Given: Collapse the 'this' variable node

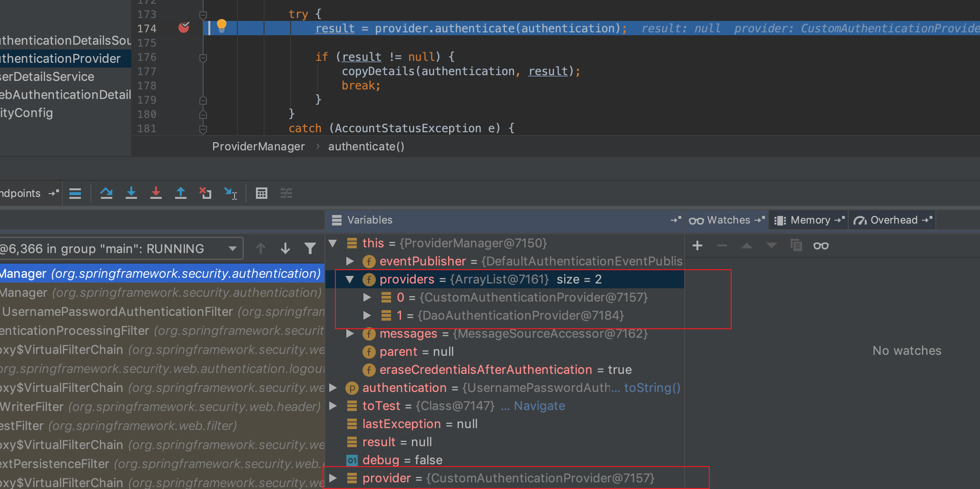Looking at the screenshot, I should 333,243.
